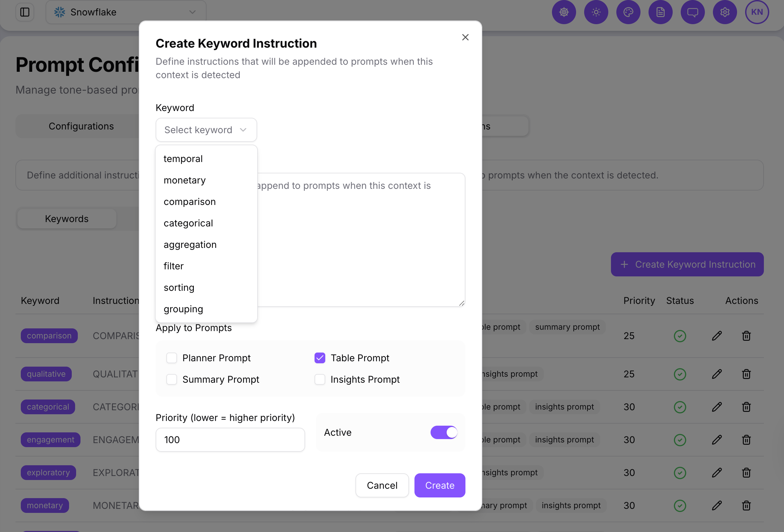The width and height of the screenshot is (784, 532).
Task: Cancel the keyword instruction dialog
Action: tap(382, 485)
